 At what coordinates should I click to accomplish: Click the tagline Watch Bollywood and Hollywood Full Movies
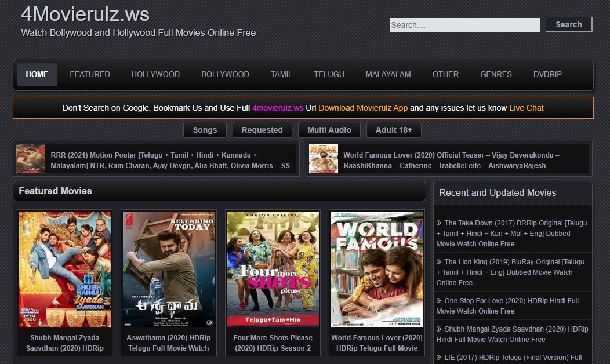(x=139, y=32)
